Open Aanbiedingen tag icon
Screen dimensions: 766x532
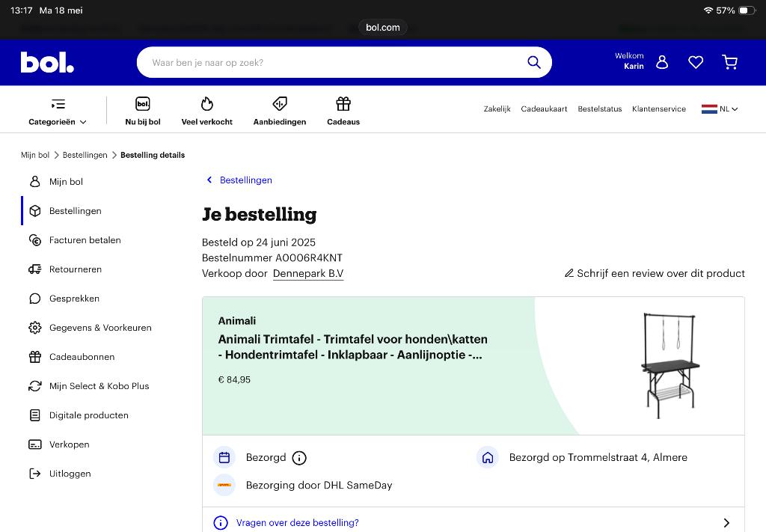coord(280,103)
